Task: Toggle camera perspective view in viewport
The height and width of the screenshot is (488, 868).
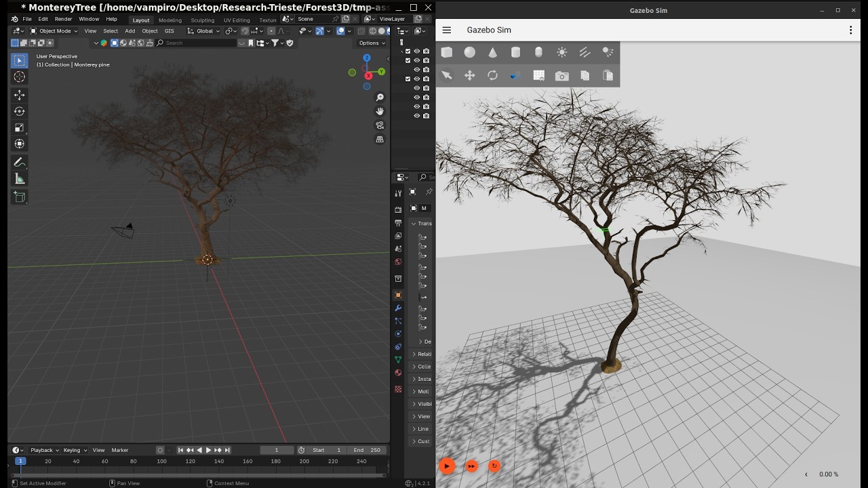Action: tap(380, 125)
